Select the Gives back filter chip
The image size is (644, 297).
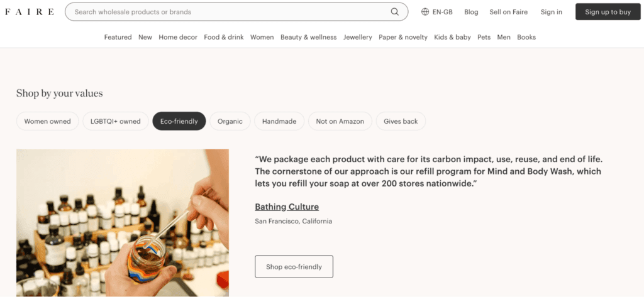pos(401,121)
